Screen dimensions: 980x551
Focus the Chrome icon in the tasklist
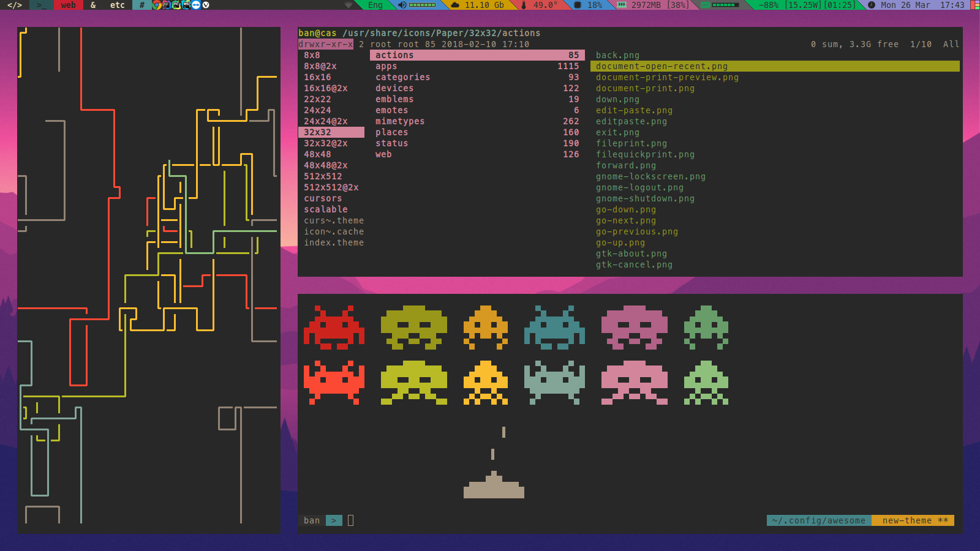[x=157, y=5]
